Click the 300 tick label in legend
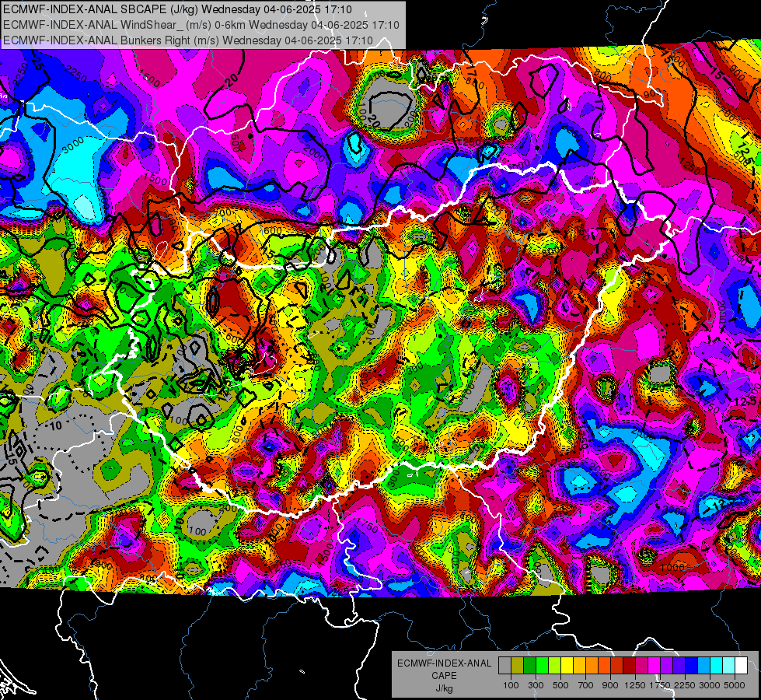The width and height of the screenshot is (761, 700). point(536,685)
